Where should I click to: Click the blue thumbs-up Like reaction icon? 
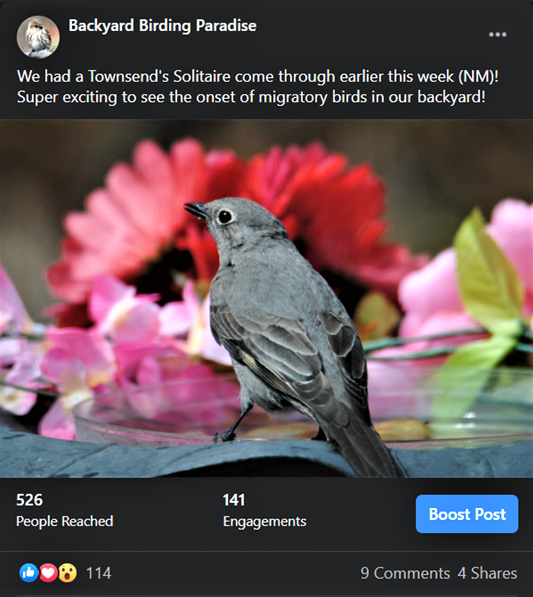pyautogui.click(x=29, y=573)
